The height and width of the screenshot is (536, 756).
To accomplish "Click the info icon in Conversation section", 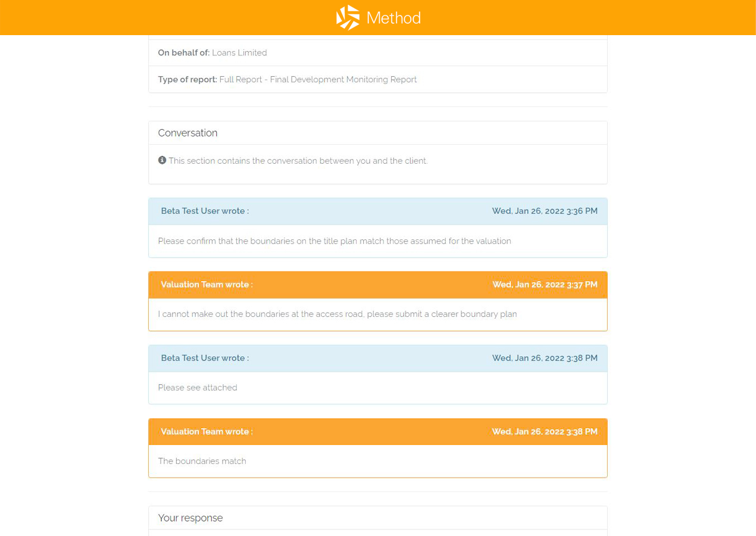I will click(x=162, y=160).
